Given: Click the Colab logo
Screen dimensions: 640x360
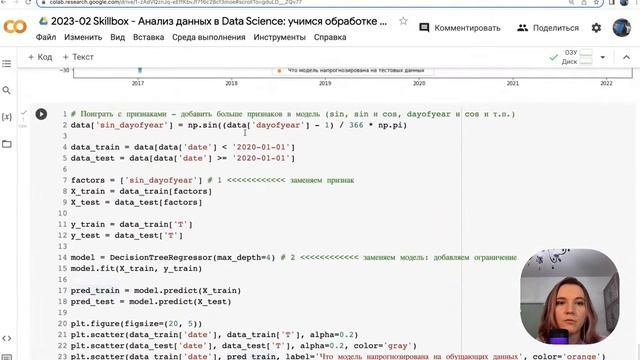Looking at the screenshot, I should (15, 27).
